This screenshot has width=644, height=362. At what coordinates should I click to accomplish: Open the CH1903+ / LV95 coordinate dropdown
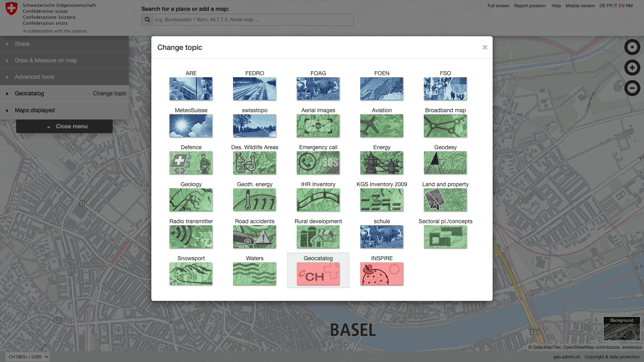(x=28, y=357)
